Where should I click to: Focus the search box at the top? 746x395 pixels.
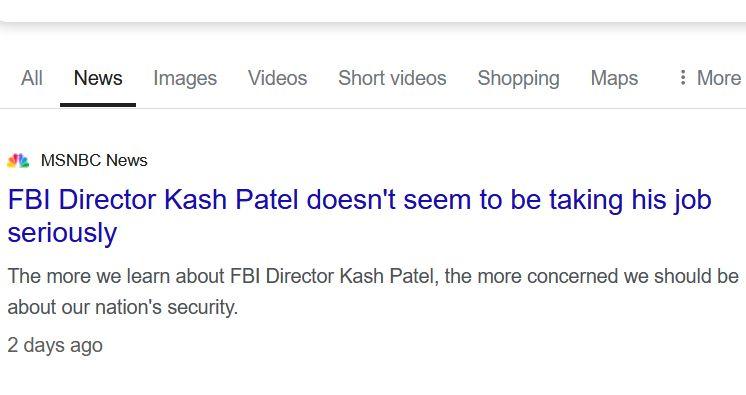[373, 11]
